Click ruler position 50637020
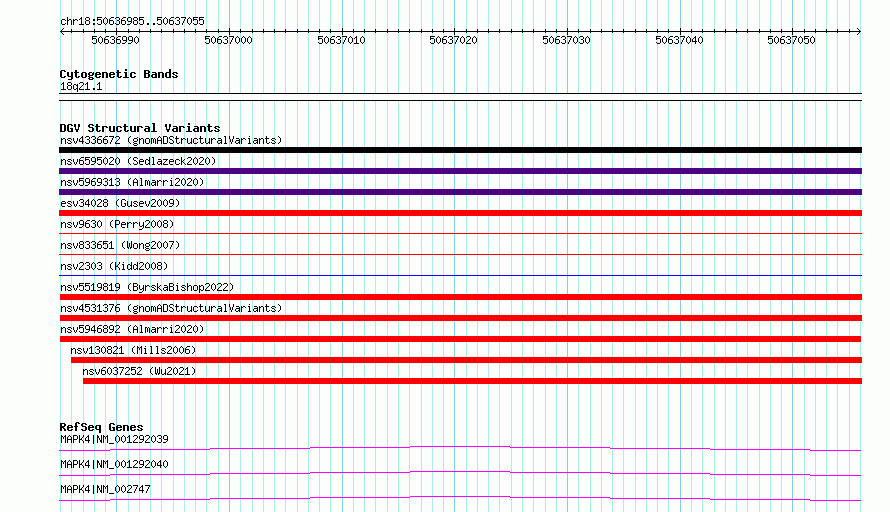This screenshot has height=512, width=890. click(x=454, y=40)
